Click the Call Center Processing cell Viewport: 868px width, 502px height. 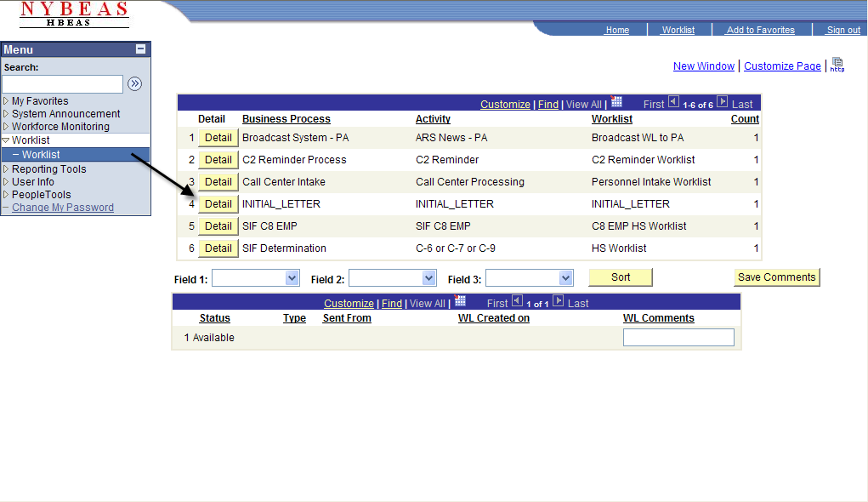tap(470, 182)
